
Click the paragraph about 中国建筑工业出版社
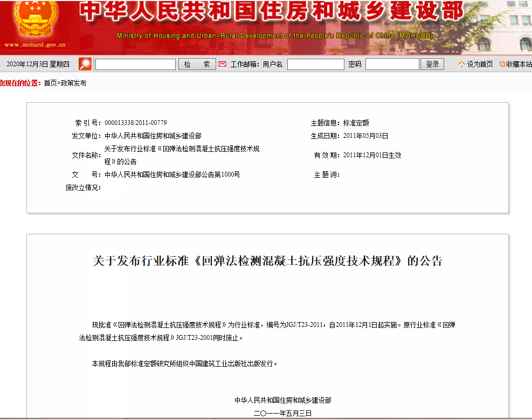click(x=184, y=364)
